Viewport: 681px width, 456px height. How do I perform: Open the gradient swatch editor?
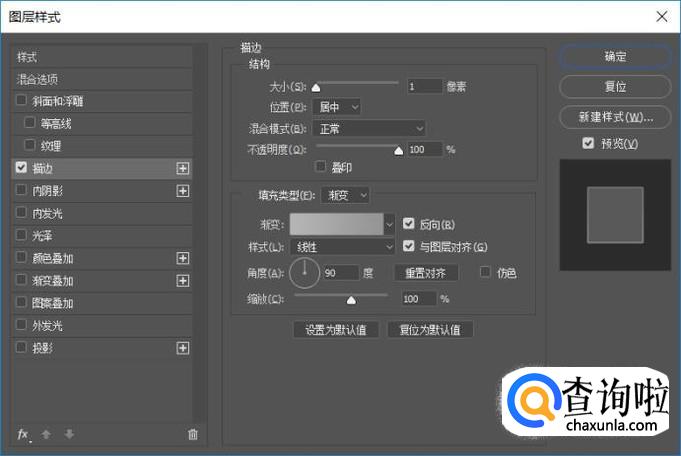[337, 224]
